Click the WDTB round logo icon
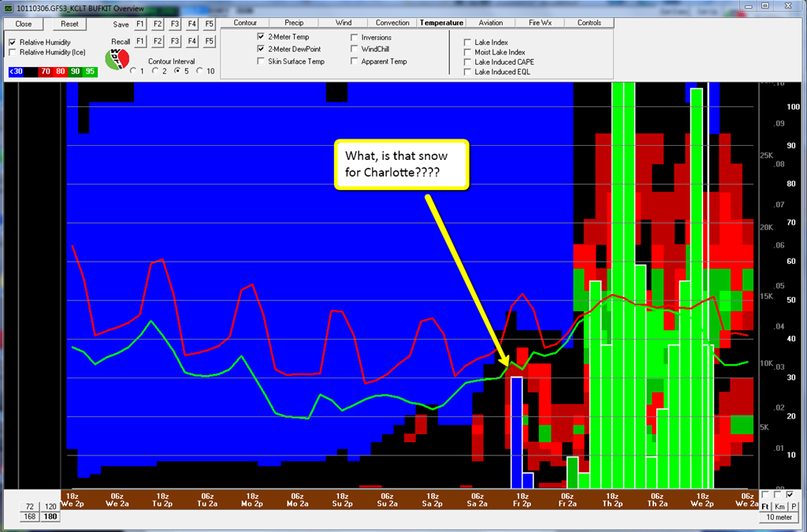 pyautogui.click(x=117, y=60)
